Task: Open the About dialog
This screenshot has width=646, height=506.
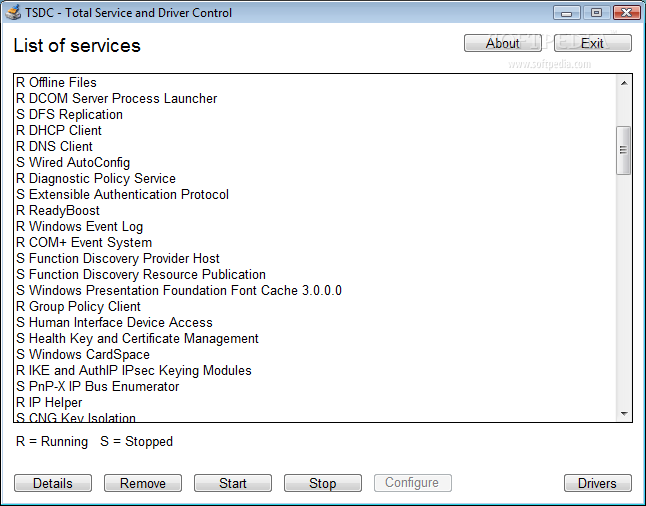Action: tap(503, 43)
